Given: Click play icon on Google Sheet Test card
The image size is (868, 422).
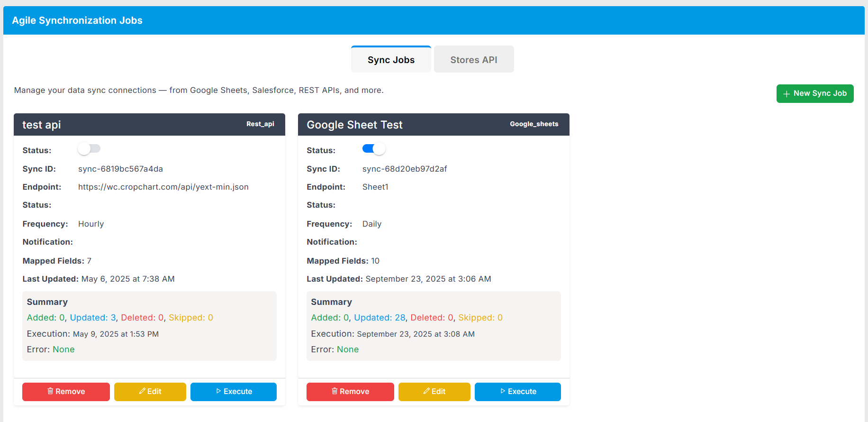Looking at the screenshot, I should click(x=503, y=391).
